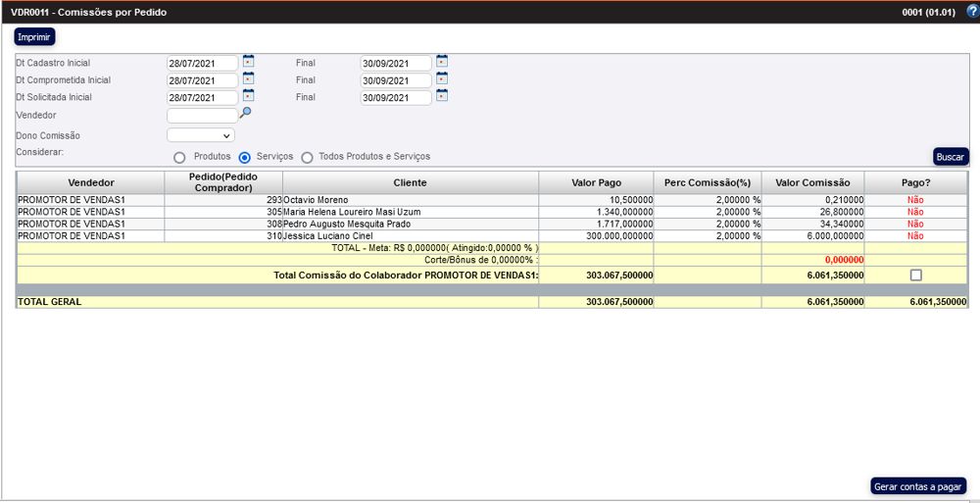The image size is (980, 503).
Task: Tick the Pago checkbox for PROMOTOR DE VENDAS1
Action: click(915, 276)
